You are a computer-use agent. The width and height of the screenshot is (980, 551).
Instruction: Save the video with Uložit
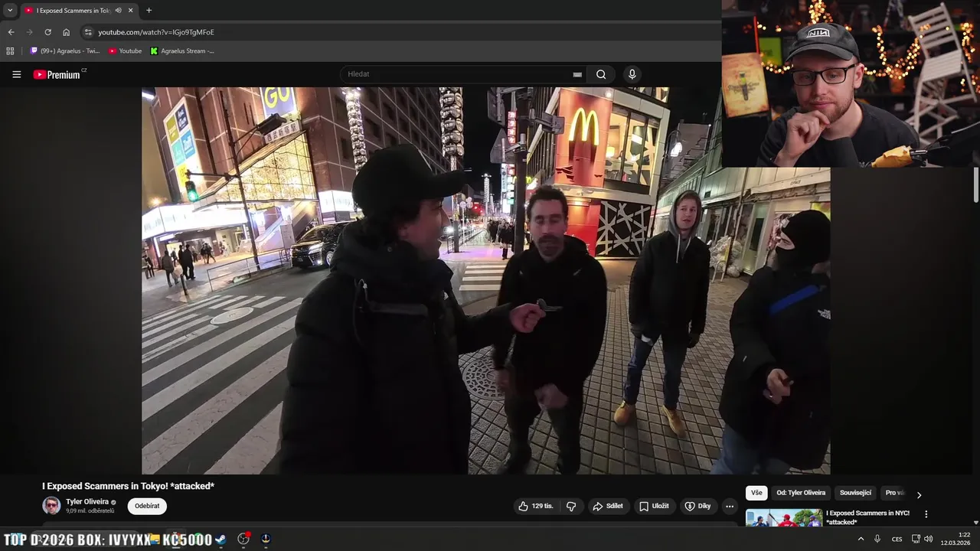654,506
